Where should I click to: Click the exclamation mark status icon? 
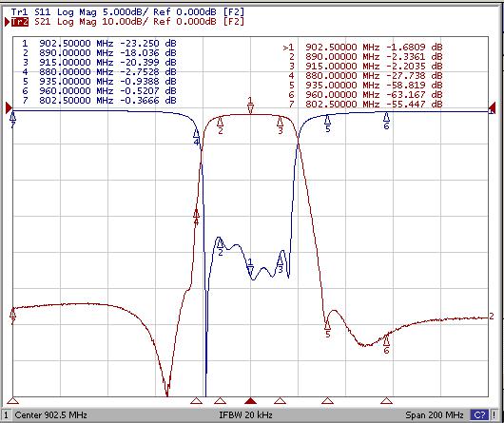point(494,415)
